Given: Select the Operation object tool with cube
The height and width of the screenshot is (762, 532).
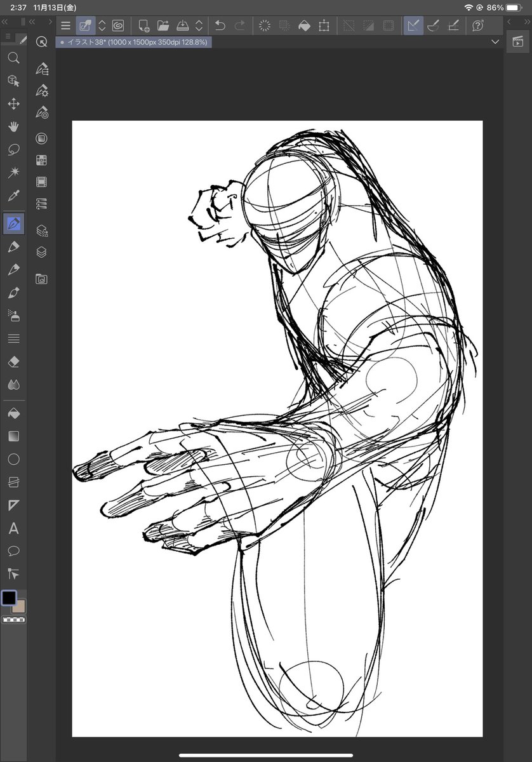Looking at the screenshot, I should (x=13, y=81).
